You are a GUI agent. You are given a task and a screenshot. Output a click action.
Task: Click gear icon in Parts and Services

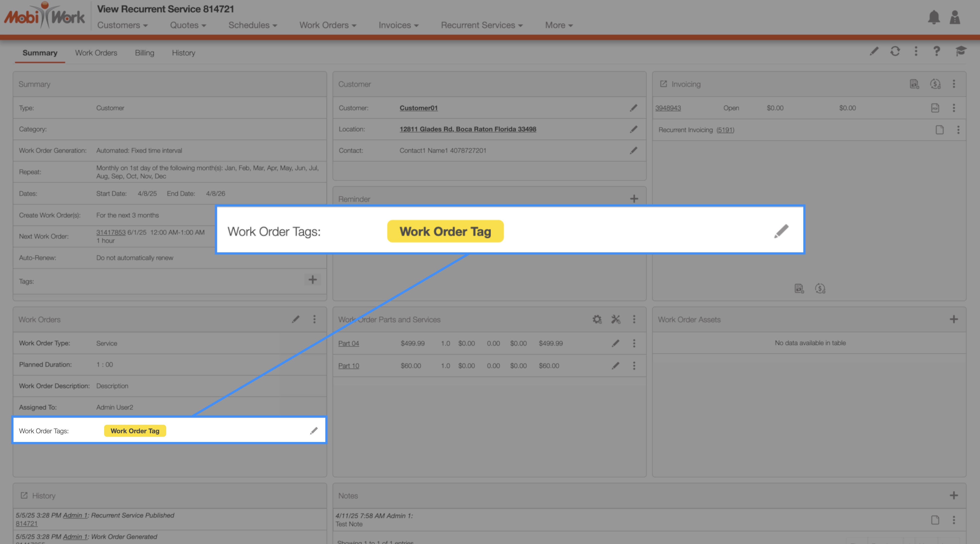(x=597, y=319)
